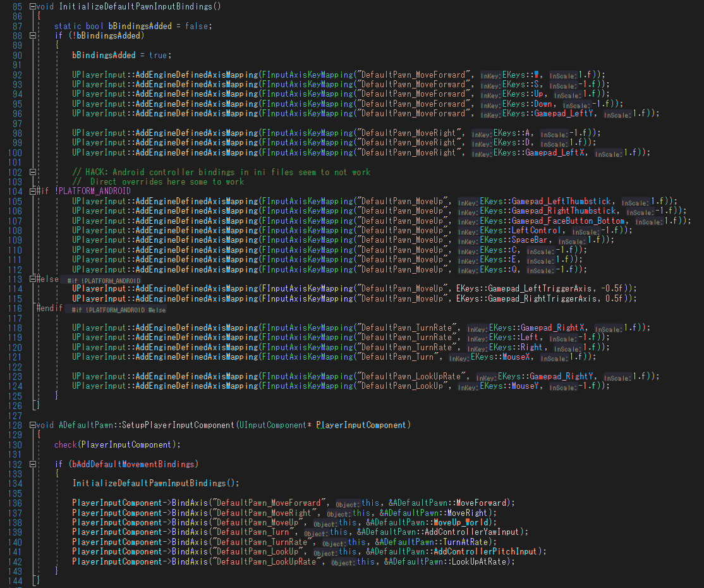Viewport: 704px width, 588px height.
Task: Collapse the SetupPlayerInputComponent function at line 128
Action: pyautogui.click(x=33, y=425)
